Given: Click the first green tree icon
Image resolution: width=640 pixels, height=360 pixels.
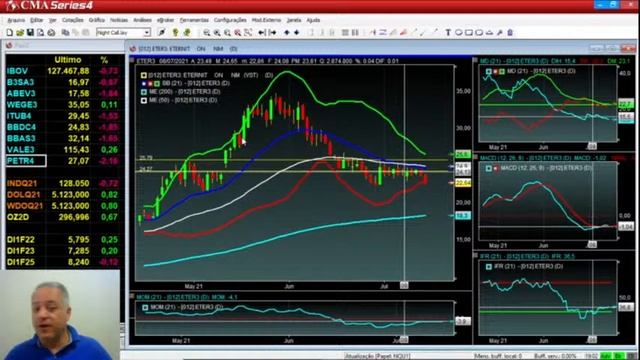Looking at the screenshot, I should tap(176, 33).
